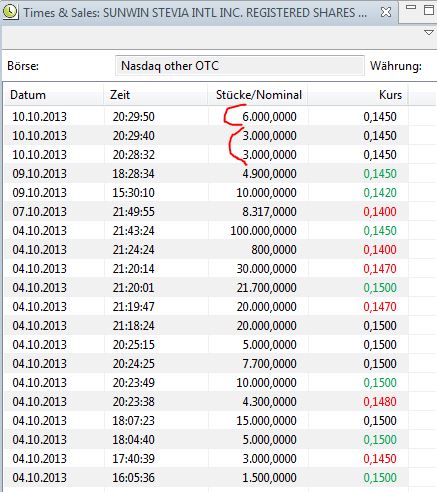Click the volume 100.000,0000
The height and width of the screenshot is (492, 437).
263,231
